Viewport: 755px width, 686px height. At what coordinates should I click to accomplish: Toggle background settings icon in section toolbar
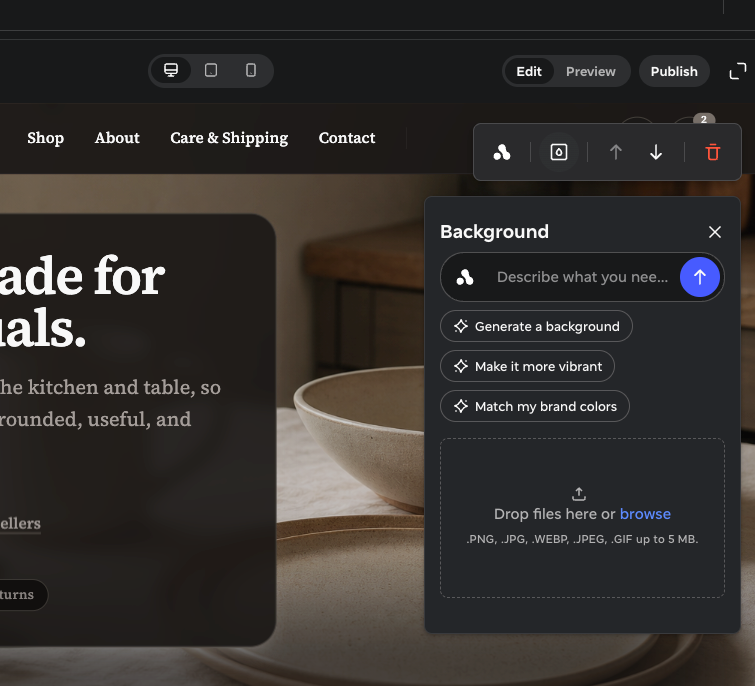[x=559, y=152]
